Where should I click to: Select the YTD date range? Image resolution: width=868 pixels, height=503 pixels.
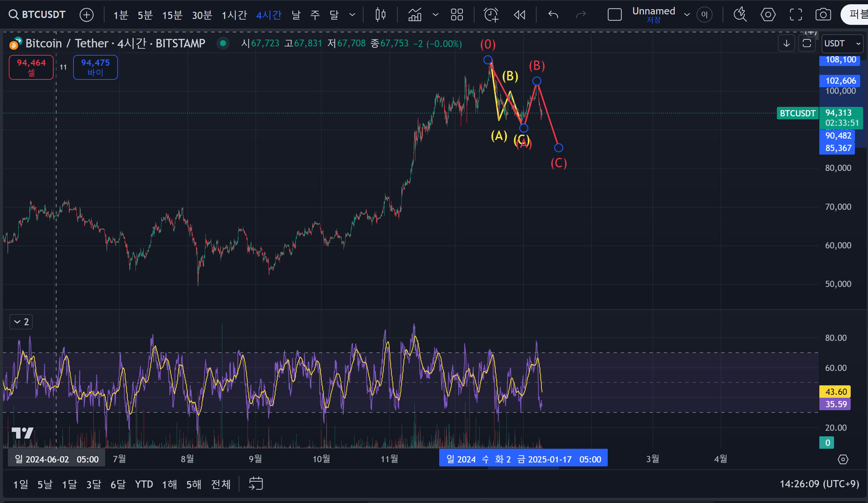[144, 484]
